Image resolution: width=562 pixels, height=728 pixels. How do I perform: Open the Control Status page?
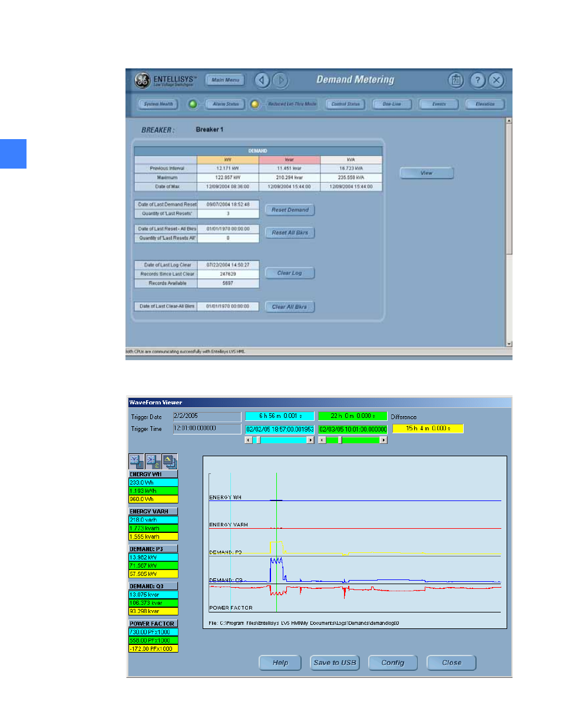(x=345, y=104)
